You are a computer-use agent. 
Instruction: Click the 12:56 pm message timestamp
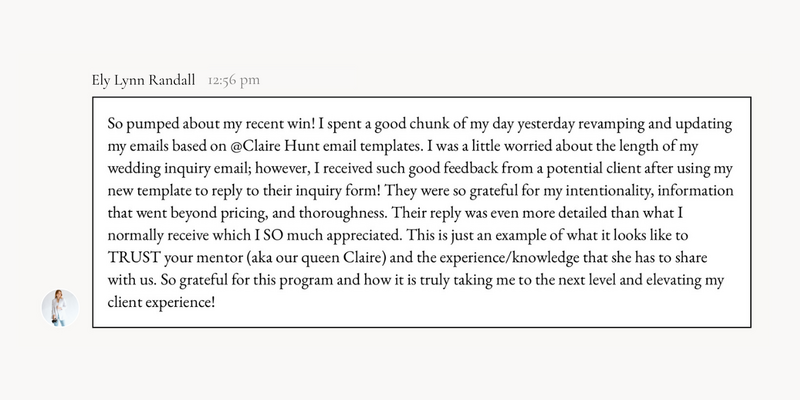pos(234,80)
